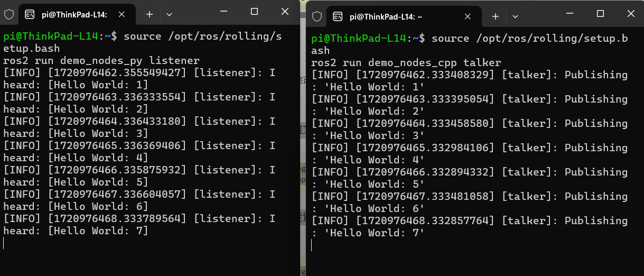The height and width of the screenshot is (276, 644).
Task: Close the tab in the listener terminal window
Action: tap(125, 15)
